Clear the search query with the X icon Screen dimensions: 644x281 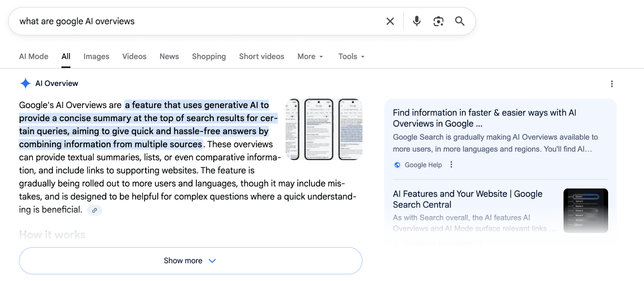pyautogui.click(x=389, y=21)
